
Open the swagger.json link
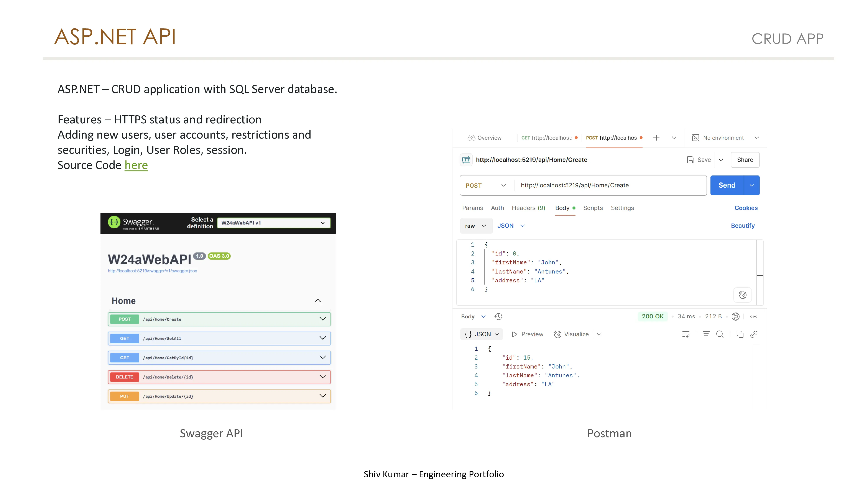(x=152, y=271)
